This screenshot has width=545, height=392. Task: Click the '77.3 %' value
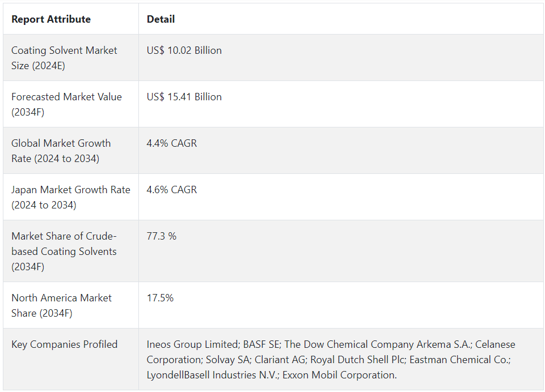click(x=161, y=236)
